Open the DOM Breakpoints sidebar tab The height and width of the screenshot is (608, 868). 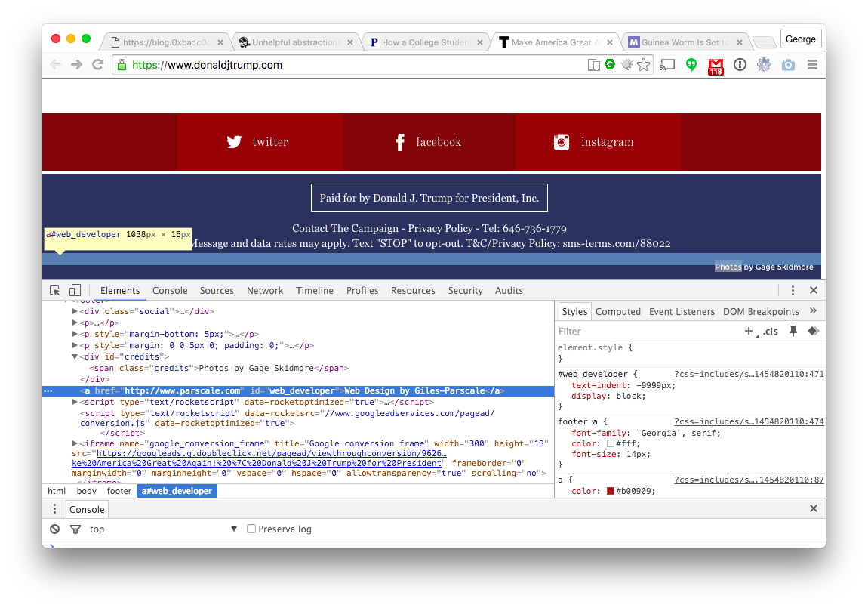click(761, 312)
